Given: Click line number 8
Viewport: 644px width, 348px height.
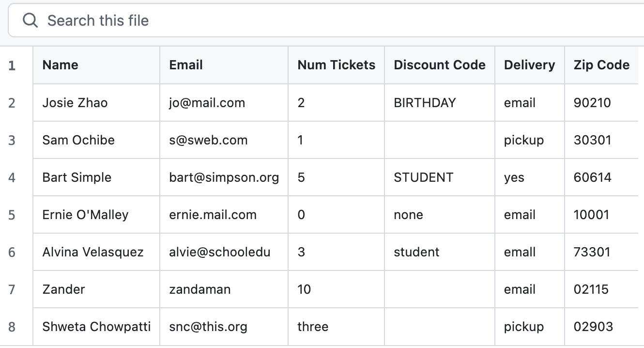Looking at the screenshot, I should 12,327.
